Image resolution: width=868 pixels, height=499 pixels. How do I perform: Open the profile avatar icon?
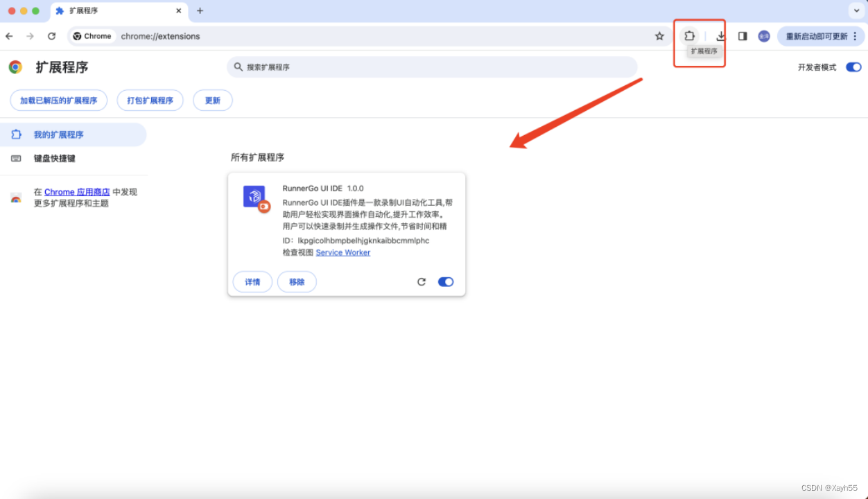click(x=764, y=36)
